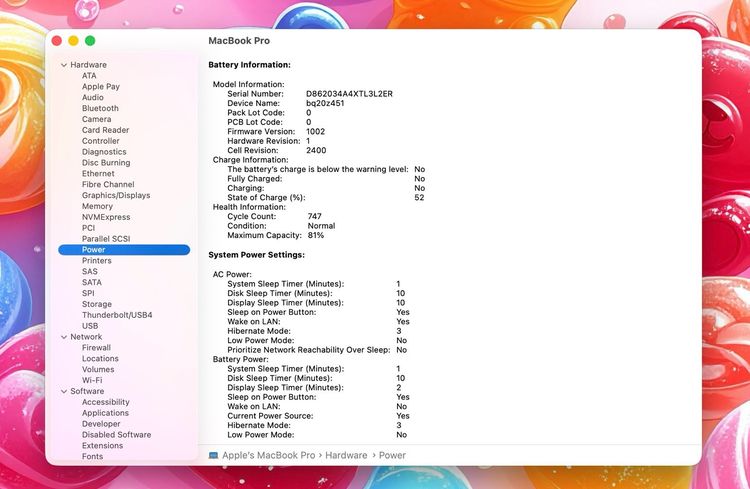Click Network section header label

[86, 337]
